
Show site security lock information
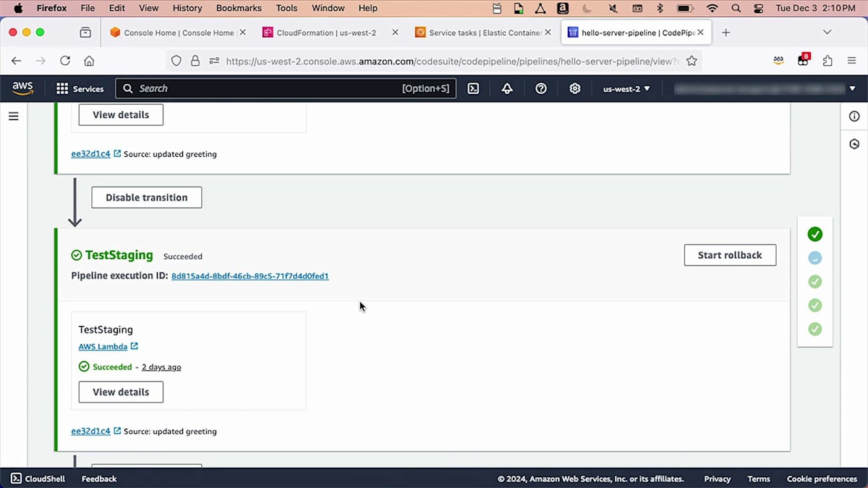point(195,61)
